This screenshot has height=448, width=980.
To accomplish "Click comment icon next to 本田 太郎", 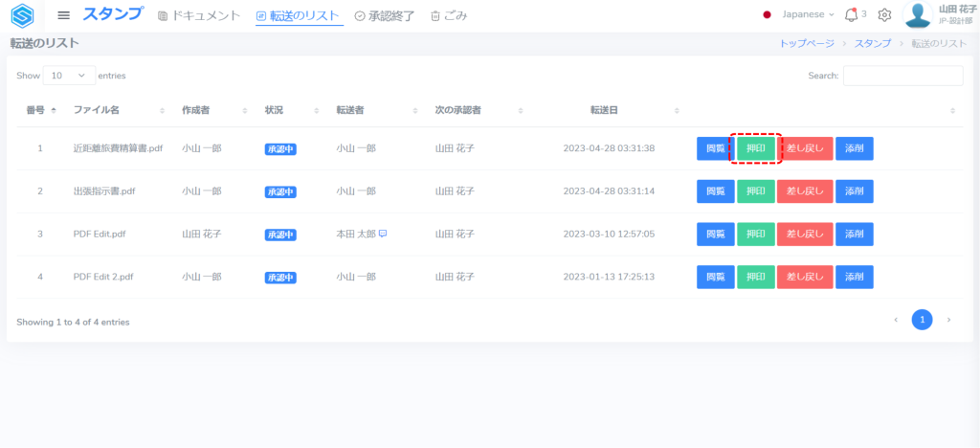I will [x=383, y=234].
